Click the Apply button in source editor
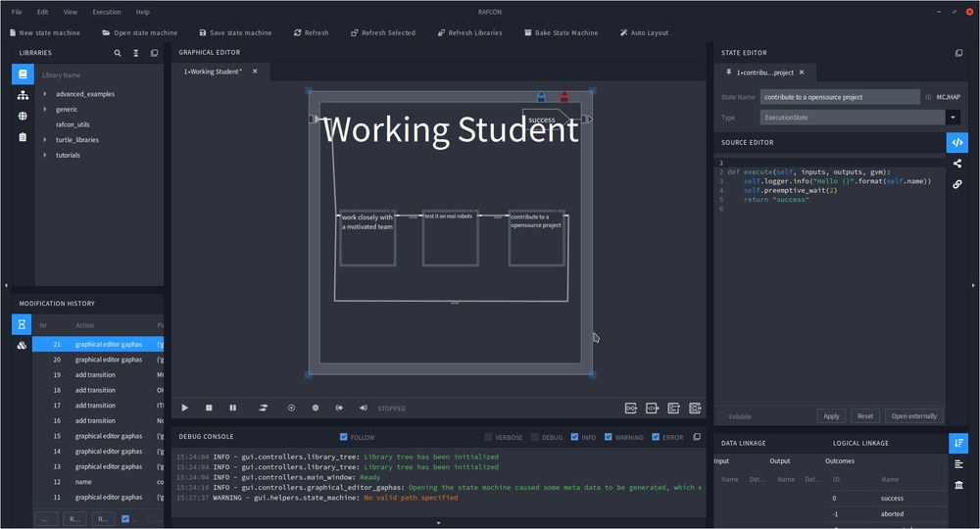 (x=831, y=416)
